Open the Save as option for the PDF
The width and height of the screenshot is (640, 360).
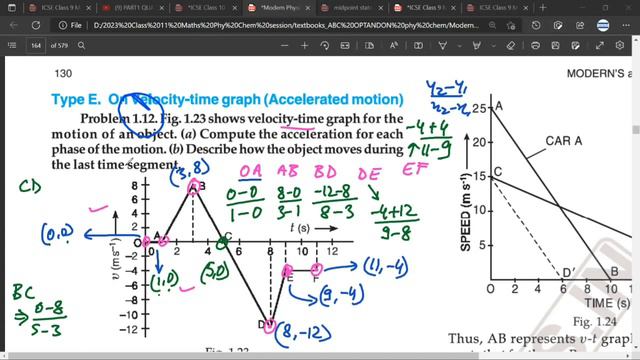click(x=576, y=45)
